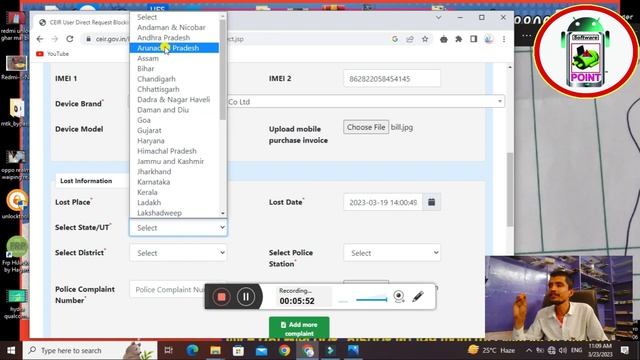
Task: Open the recorder pencil annotation tool
Action: [x=418, y=297]
